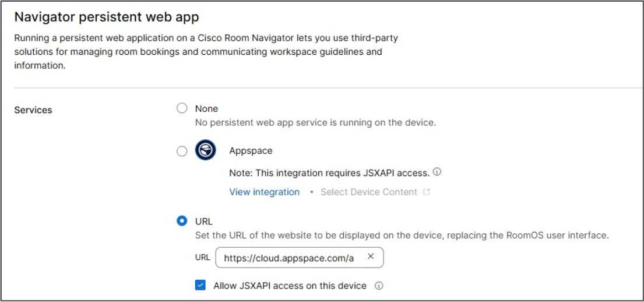Click the Navigator persistent web app heading

pyautogui.click(x=107, y=17)
